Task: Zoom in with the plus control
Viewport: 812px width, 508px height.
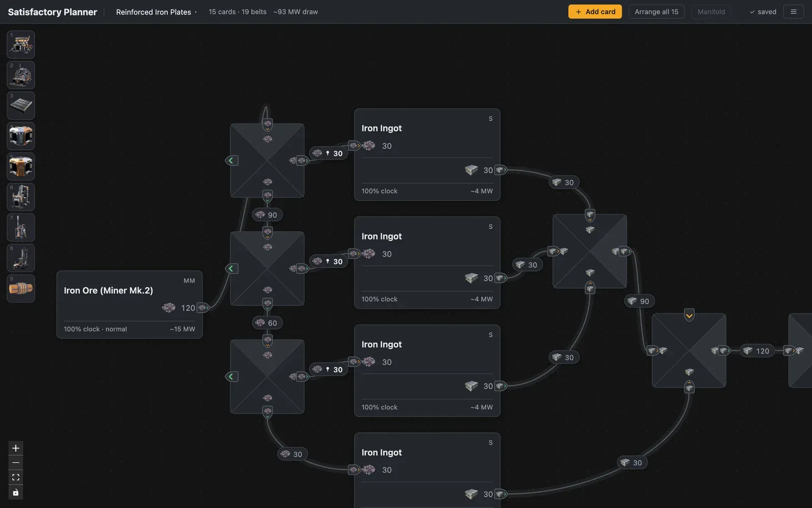Action: tap(16, 448)
